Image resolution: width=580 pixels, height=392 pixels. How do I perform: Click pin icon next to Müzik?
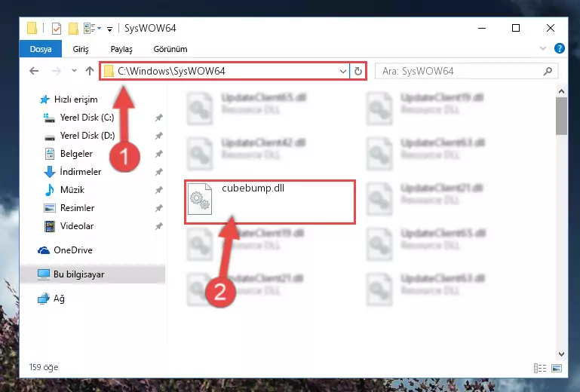[x=158, y=190]
